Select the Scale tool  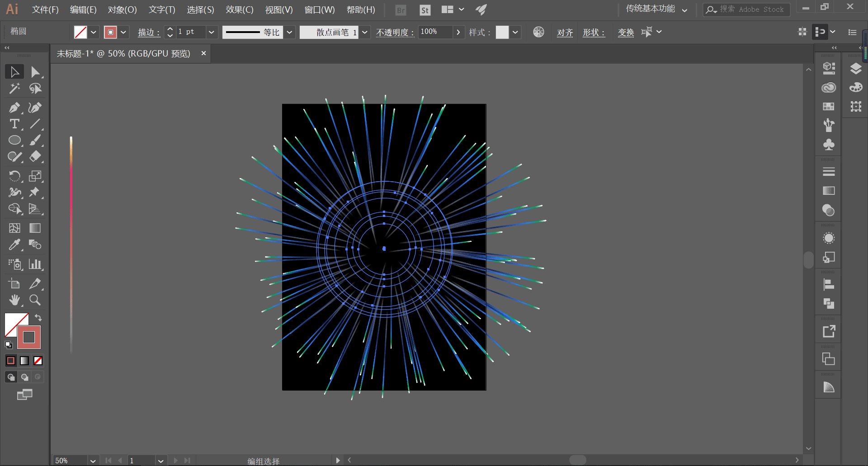coord(35,176)
